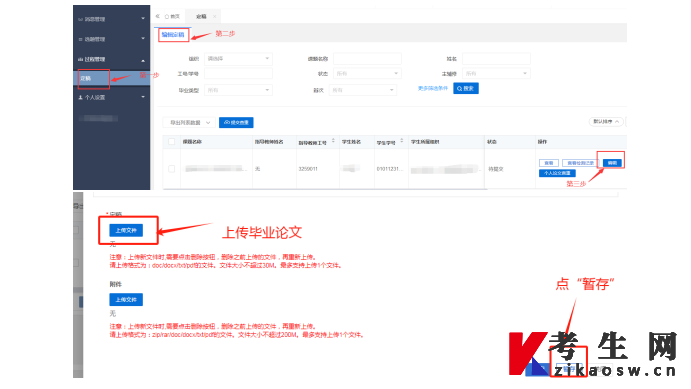Click the blue 提交查重 button above the table

tap(236, 122)
